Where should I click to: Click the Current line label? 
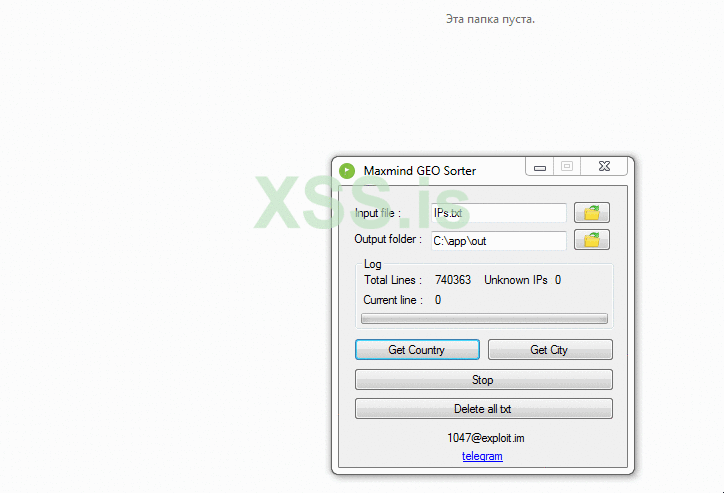pyautogui.click(x=392, y=300)
